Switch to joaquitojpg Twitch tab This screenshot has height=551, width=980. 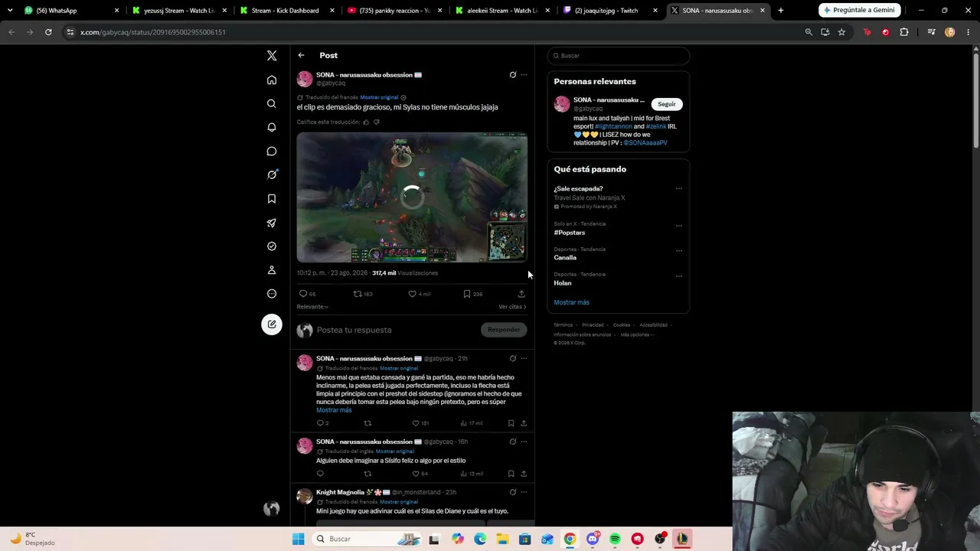point(611,11)
